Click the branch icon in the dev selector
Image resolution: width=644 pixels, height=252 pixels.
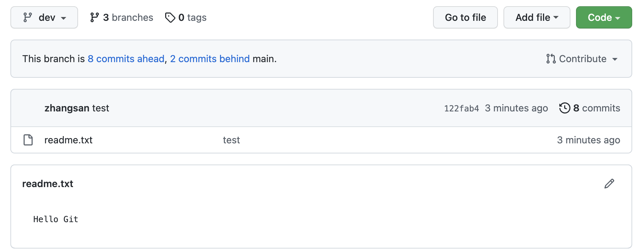pyautogui.click(x=27, y=17)
